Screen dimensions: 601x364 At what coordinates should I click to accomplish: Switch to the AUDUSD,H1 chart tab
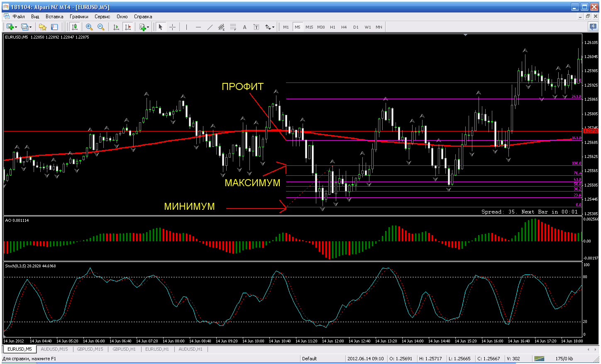point(191,349)
